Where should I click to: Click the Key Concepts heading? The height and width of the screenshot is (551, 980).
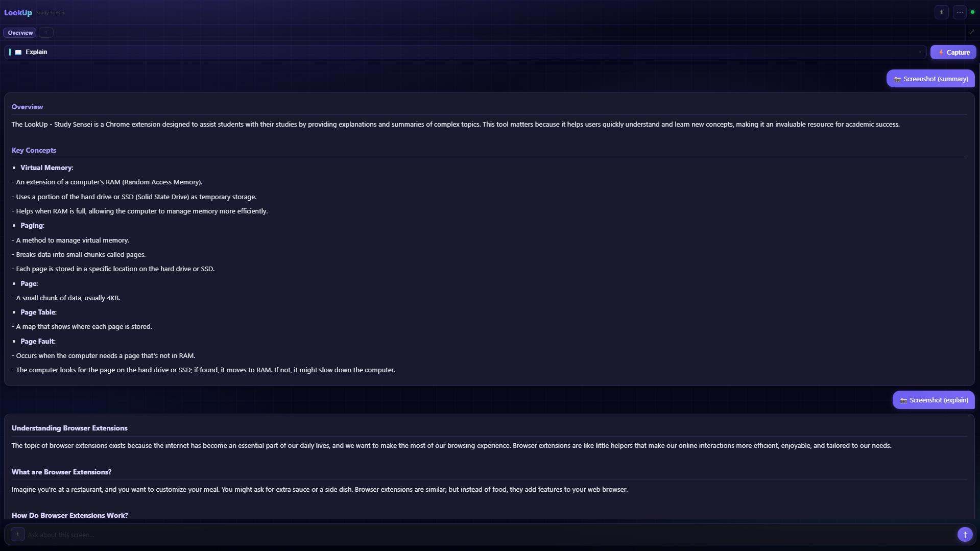[34, 150]
